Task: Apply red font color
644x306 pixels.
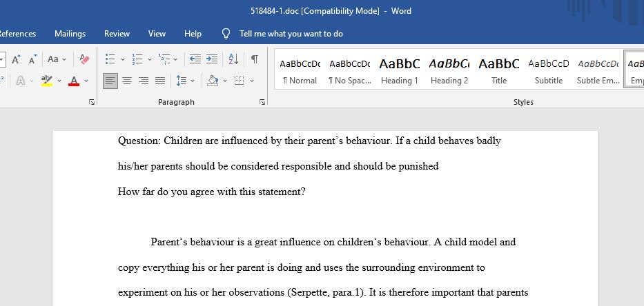Action: coord(74,81)
